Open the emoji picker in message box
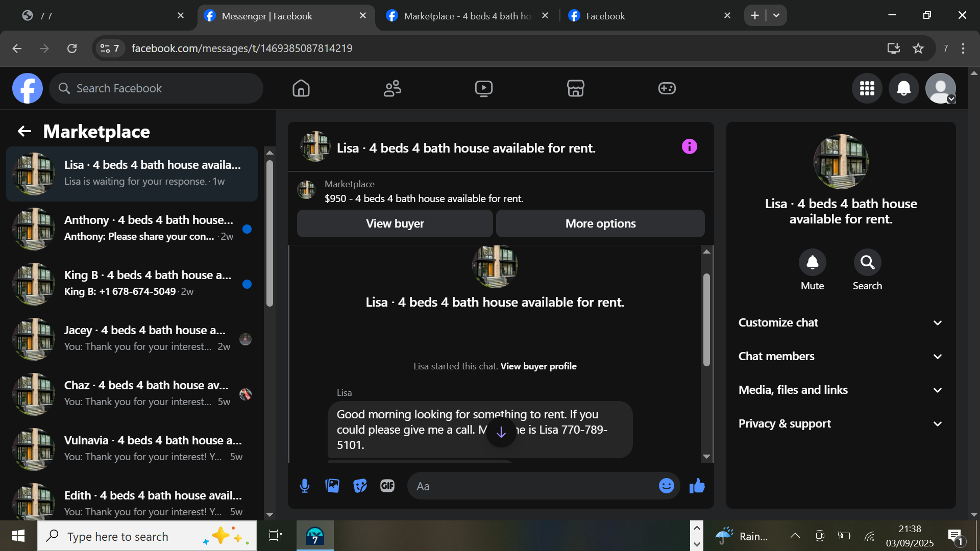Screen dimensions: 980x551 [666, 486]
